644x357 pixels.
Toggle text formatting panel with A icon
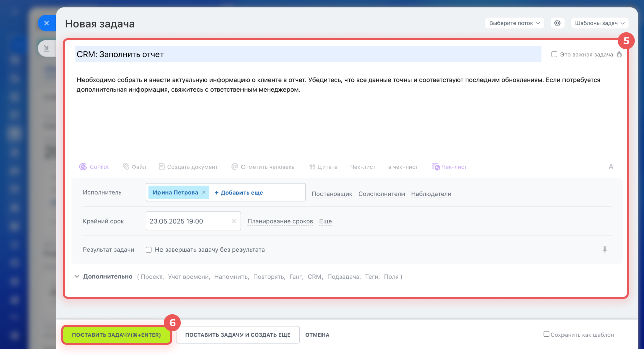[x=611, y=167]
